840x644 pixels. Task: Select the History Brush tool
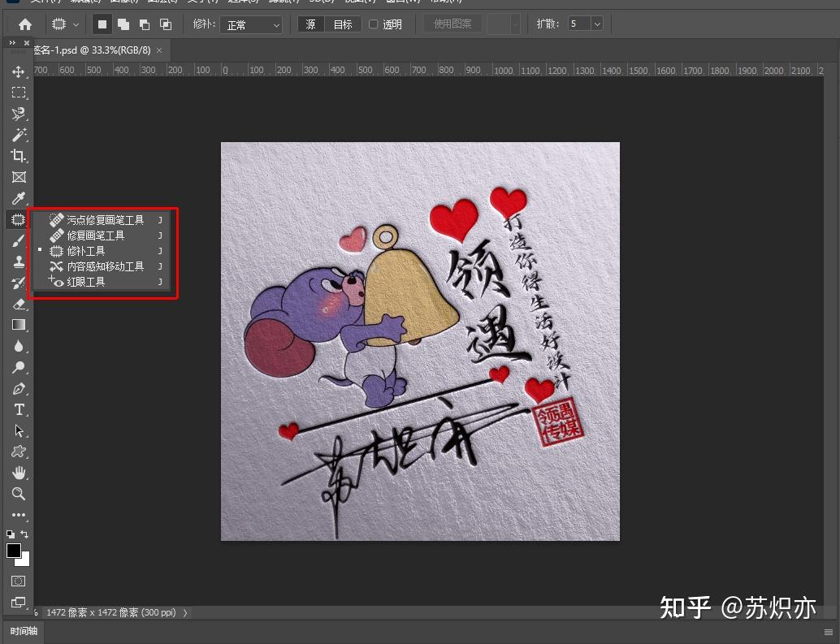pos(18,283)
